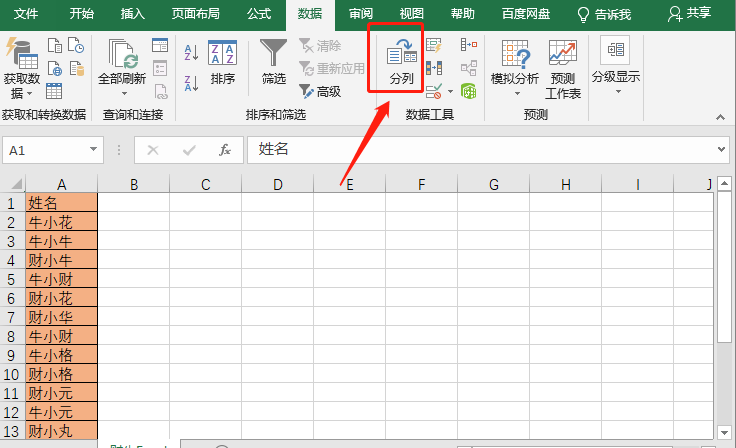Image resolution: width=736 pixels, height=448 pixels.
Task: Click the Share (共享) button
Action: click(x=691, y=13)
